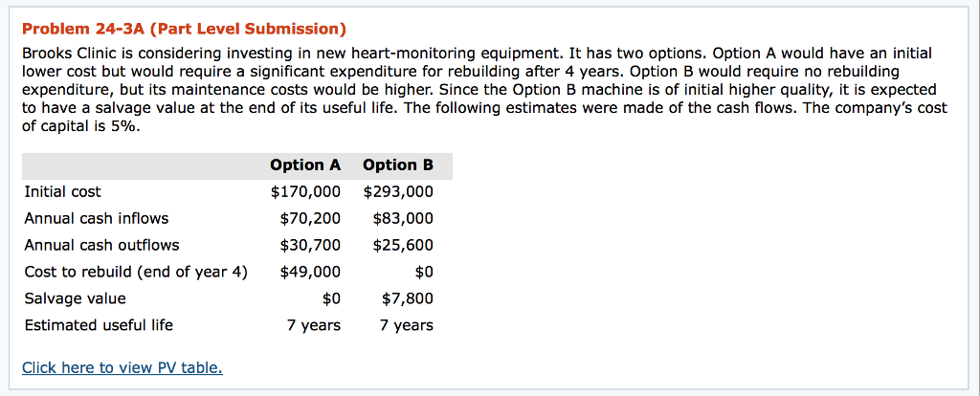Screen dimensions: 980x396
Task: Select the Option B column header
Action: 398,165
